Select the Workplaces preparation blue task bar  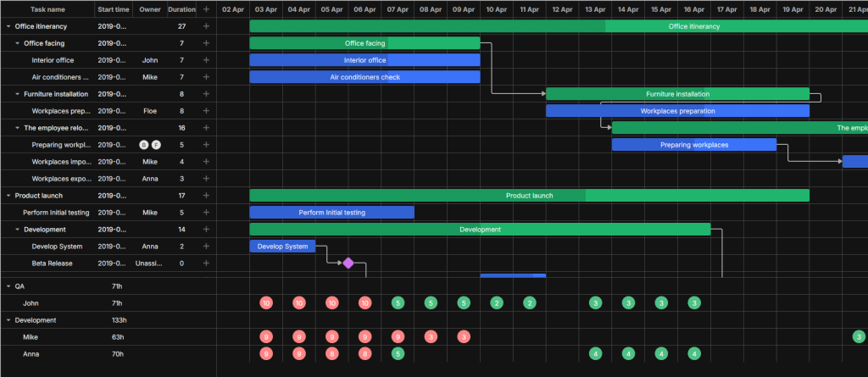pyautogui.click(x=677, y=111)
